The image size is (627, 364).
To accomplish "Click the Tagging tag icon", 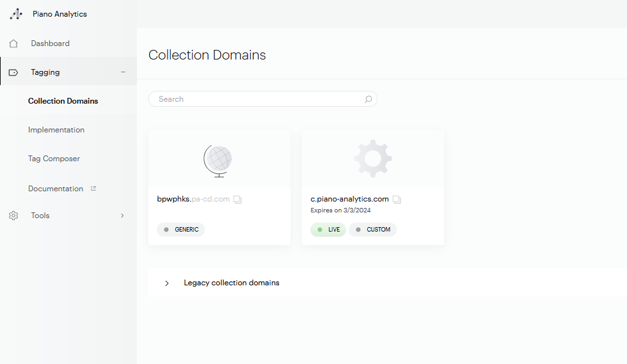I will click(x=13, y=72).
